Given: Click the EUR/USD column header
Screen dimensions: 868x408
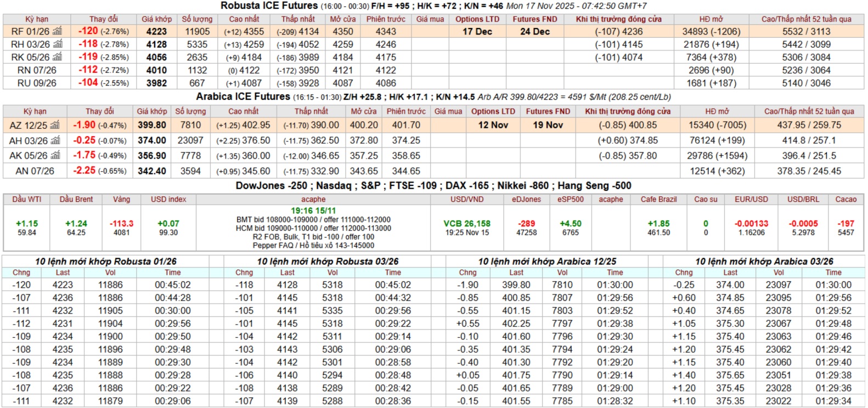Looking at the screenshot, I should 751,199.
